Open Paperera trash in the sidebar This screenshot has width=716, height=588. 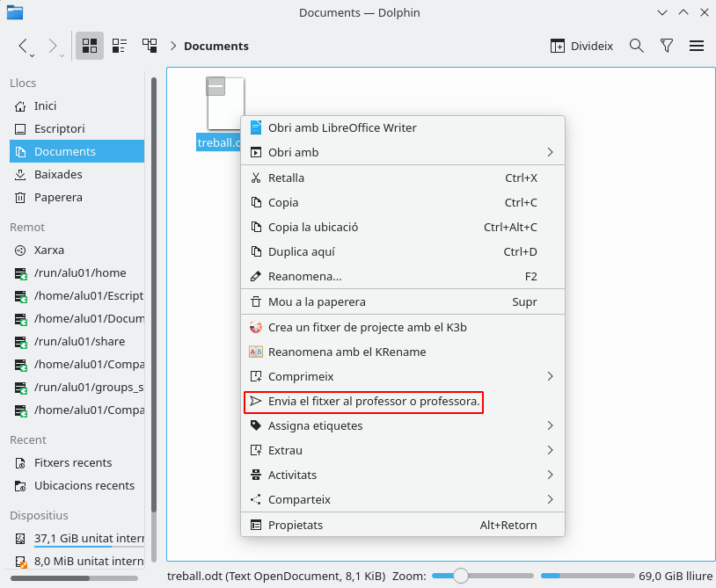click(x=58, y=197)
